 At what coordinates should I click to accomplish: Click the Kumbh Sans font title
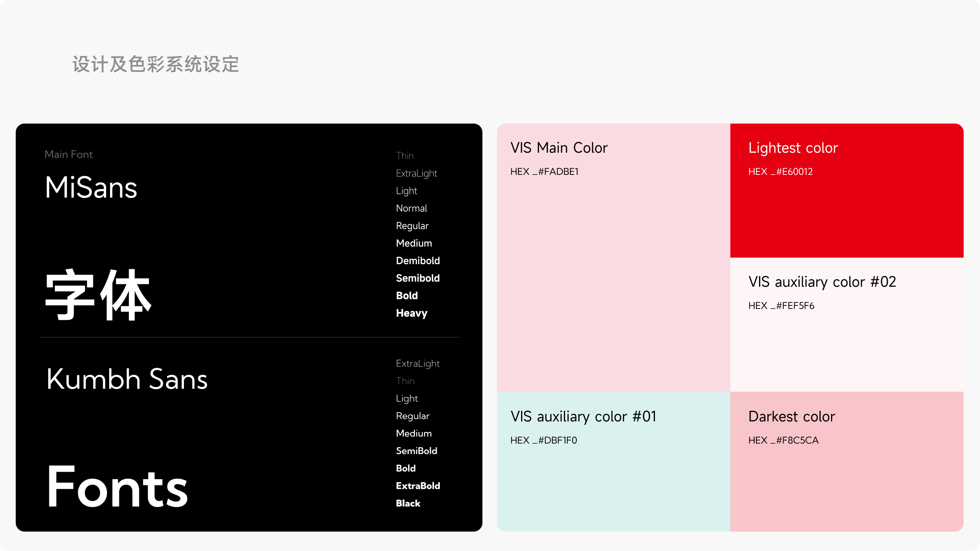point(127,379)
